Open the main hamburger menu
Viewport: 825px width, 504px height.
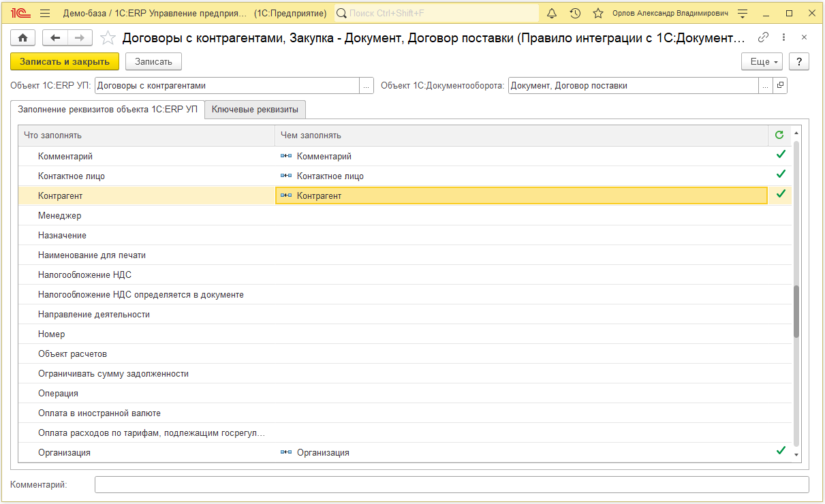[45, 13]
